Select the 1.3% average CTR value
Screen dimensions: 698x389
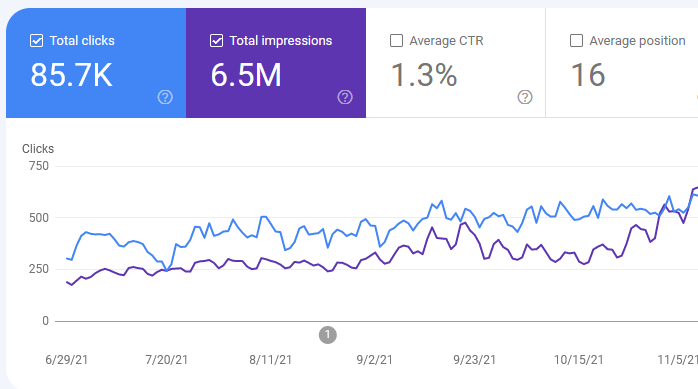(x=424, y=75)
